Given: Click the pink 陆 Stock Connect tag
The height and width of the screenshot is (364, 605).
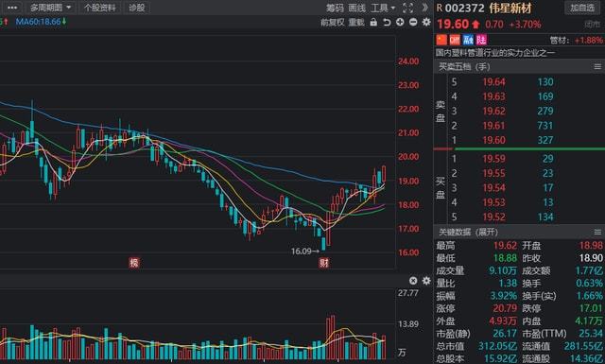Looking at the screenshot, I should (x=481, y=40).
